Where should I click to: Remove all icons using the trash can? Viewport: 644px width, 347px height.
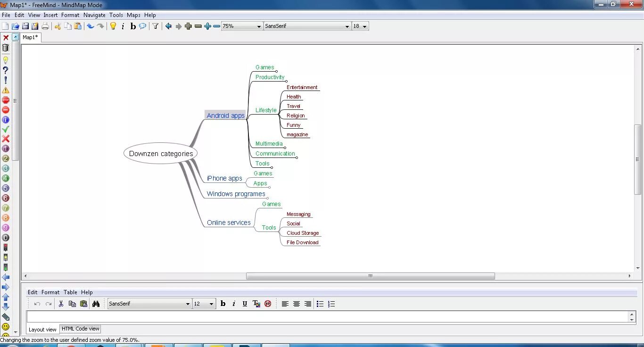(x=6, y=48)
